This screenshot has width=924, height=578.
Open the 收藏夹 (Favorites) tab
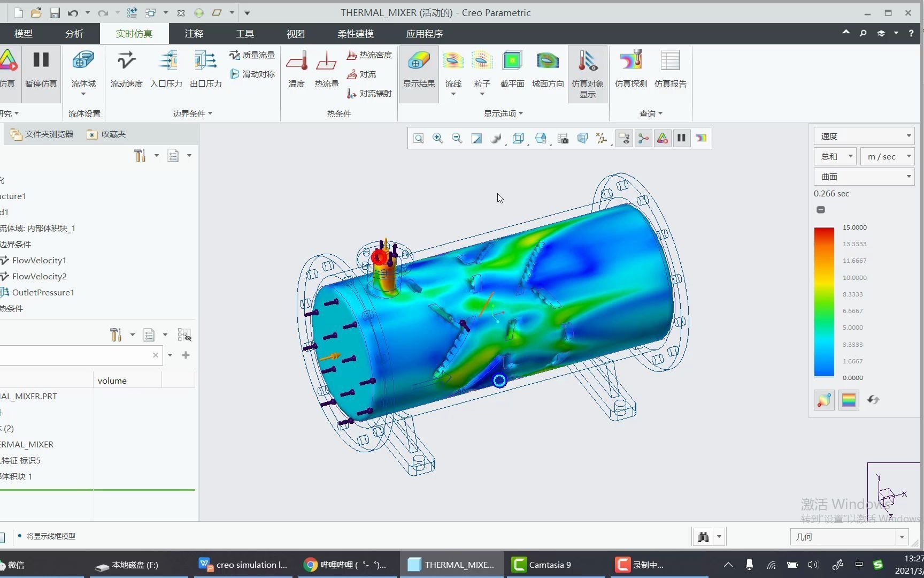[x=106, y=134]
